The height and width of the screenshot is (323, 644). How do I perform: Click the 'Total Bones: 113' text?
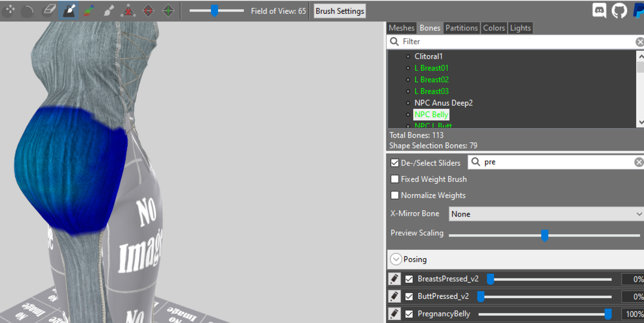(416, 135)
